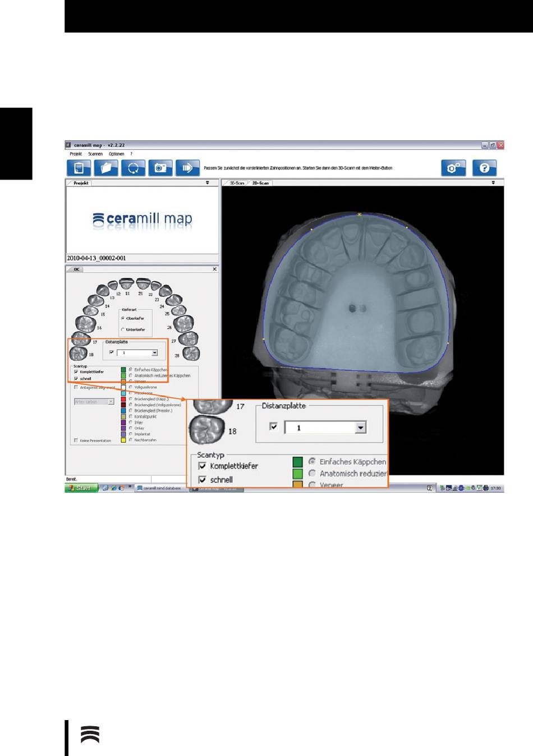The image size is (533, 756).
Task: Select tooth 24 in the jaw diagram
Action: [x=173, y=301]
